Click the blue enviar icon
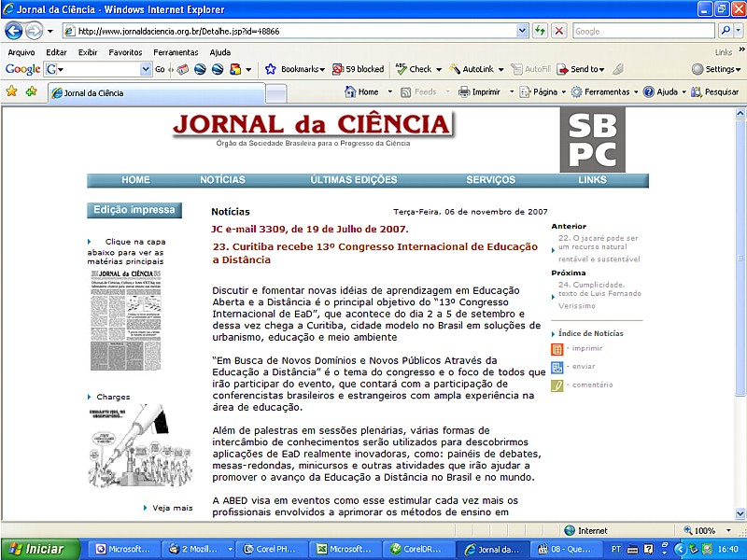This screenshot has width=747, height=560. (x=557, y=367)
